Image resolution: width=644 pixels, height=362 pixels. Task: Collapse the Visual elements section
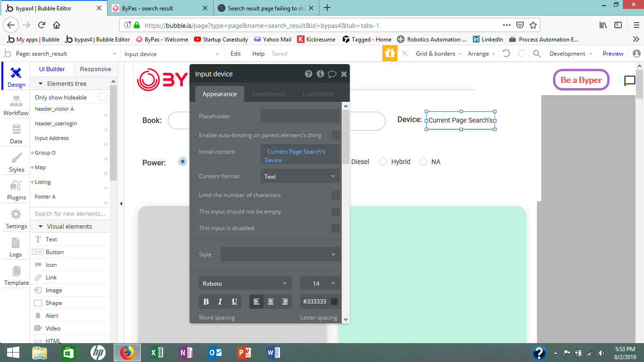(x=41, y=227)
